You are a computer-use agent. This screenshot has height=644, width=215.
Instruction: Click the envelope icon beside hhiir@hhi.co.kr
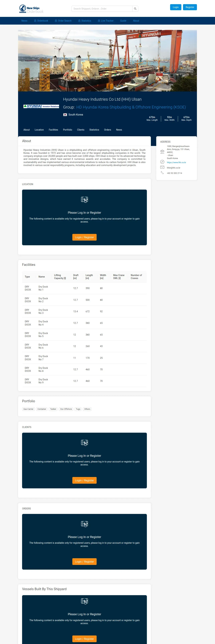[162, 167]
